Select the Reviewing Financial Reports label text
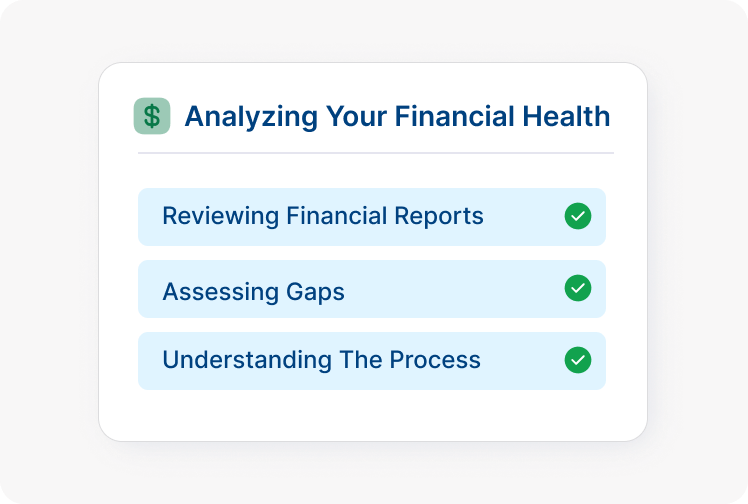The height and width of the screenshot is (504, 748). pos(322,216)
